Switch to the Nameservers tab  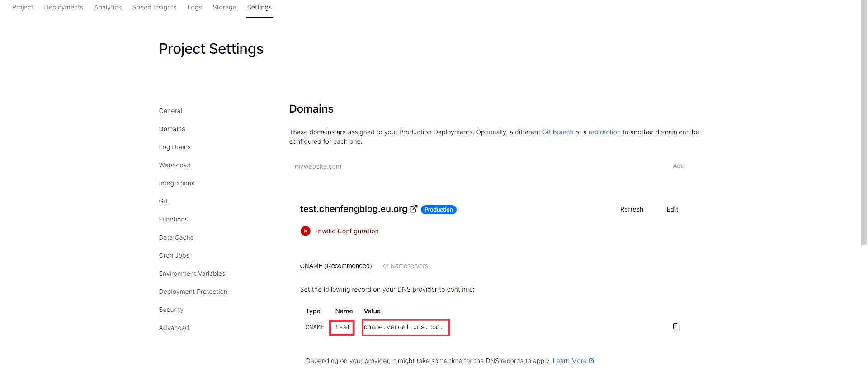(x=406, y=266)
